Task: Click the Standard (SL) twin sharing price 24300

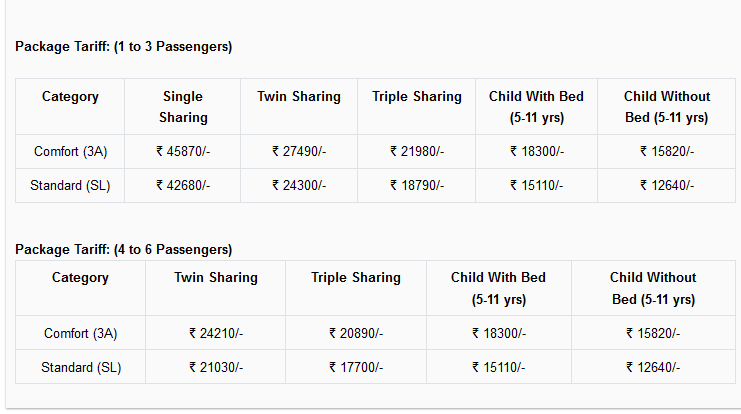Action: [x=299, y=185]
